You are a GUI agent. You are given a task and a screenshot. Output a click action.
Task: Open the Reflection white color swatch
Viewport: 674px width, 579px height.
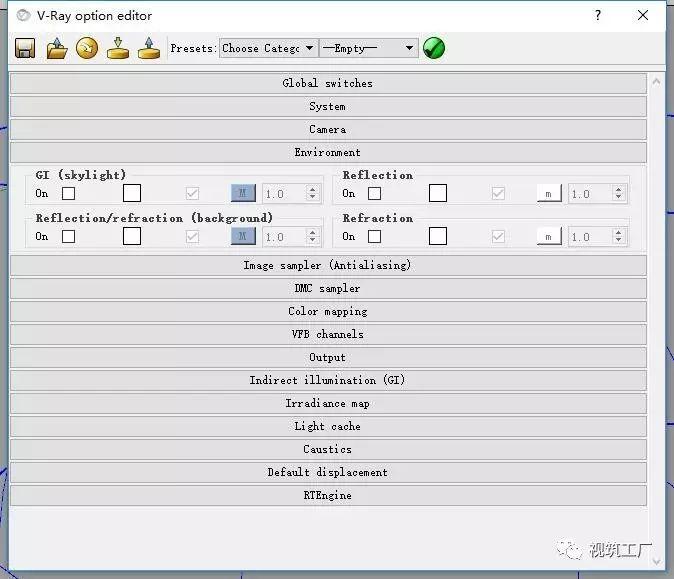click(x=438, y=193)
